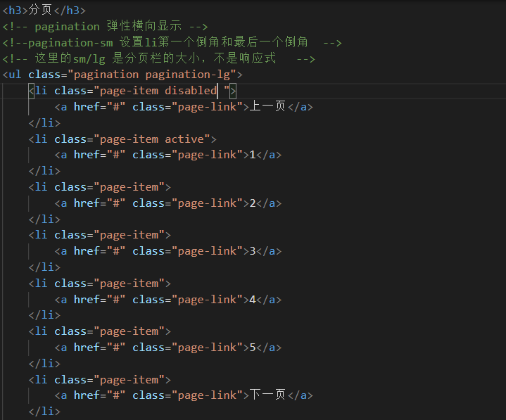This screenshot has width=506, height=420.
Task: Click the closing </li> tag after page 5
Action: click(44, 364)
